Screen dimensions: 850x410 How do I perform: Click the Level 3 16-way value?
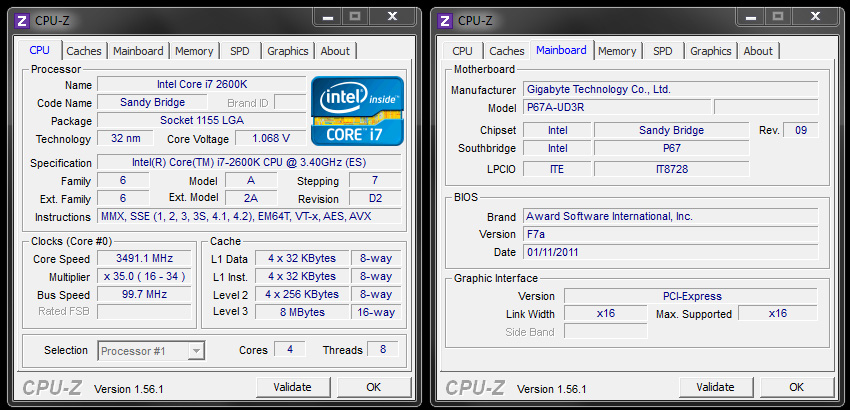[376, 312]
